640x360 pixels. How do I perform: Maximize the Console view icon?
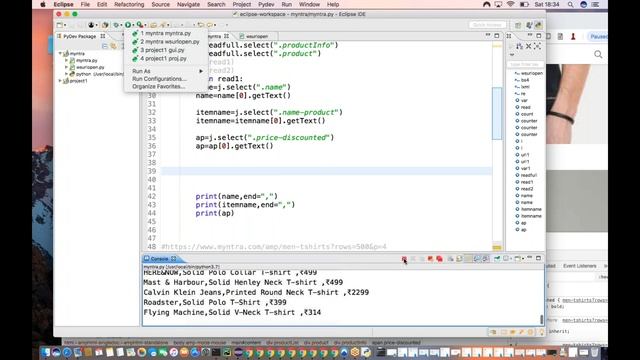pyautogui.click(x=538, y=258)
